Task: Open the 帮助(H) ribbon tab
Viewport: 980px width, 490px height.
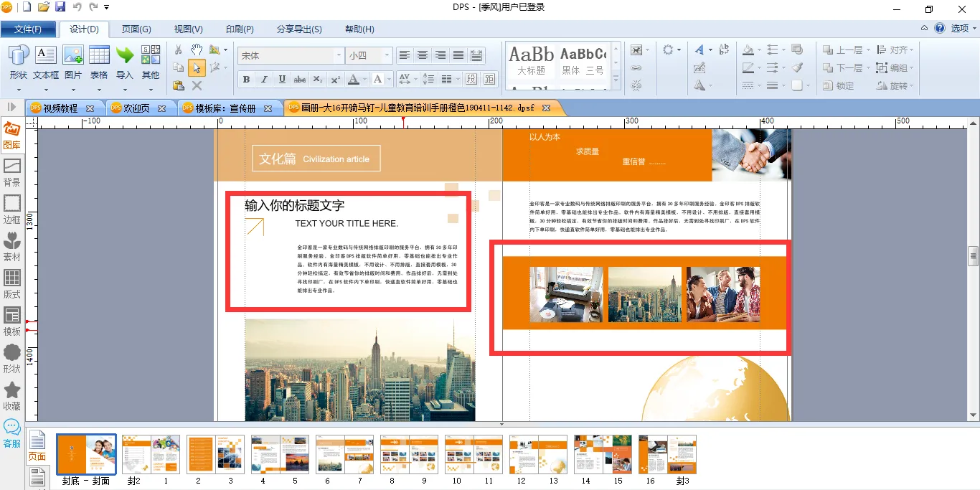Action: click(x=360, y=29)
